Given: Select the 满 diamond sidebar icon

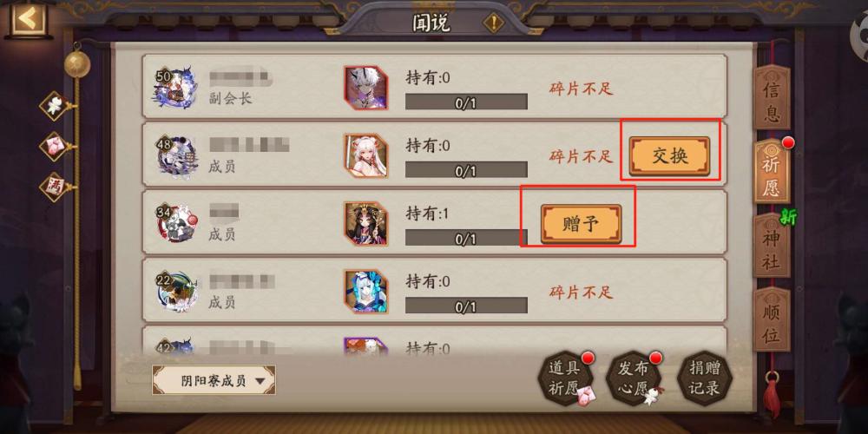Looking at the screenshot, I should [56, 187].
